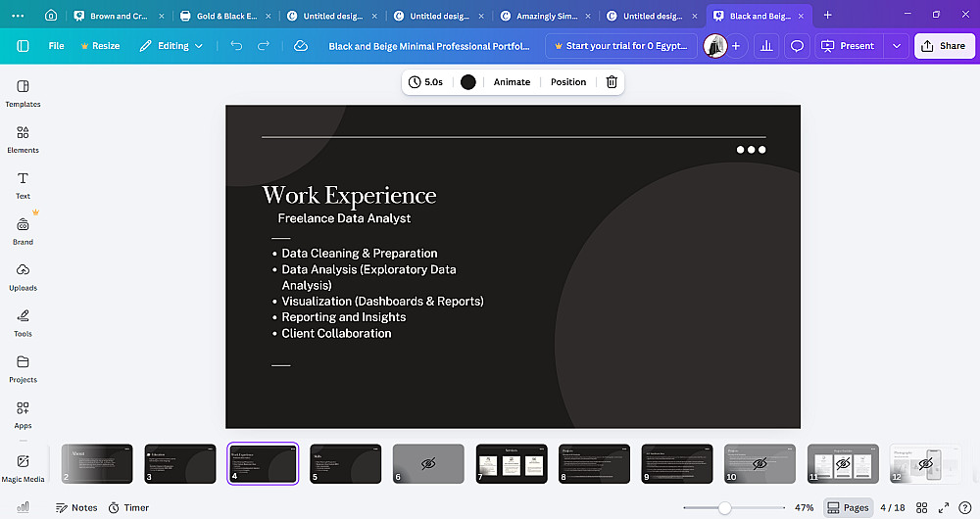Open the Notes panel
Screen dimensions: 980x519
[x=76, y=508]
